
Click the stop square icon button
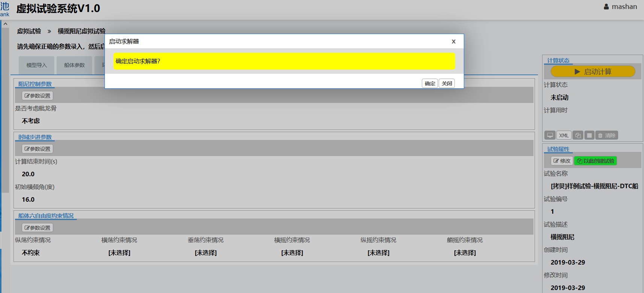coord(589,135)
